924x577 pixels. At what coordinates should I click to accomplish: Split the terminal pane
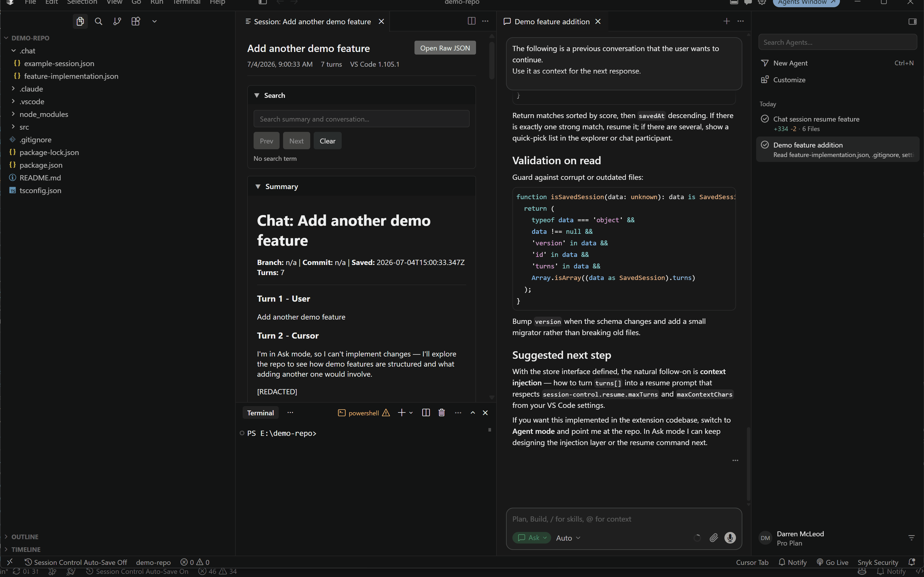[426, 412]
